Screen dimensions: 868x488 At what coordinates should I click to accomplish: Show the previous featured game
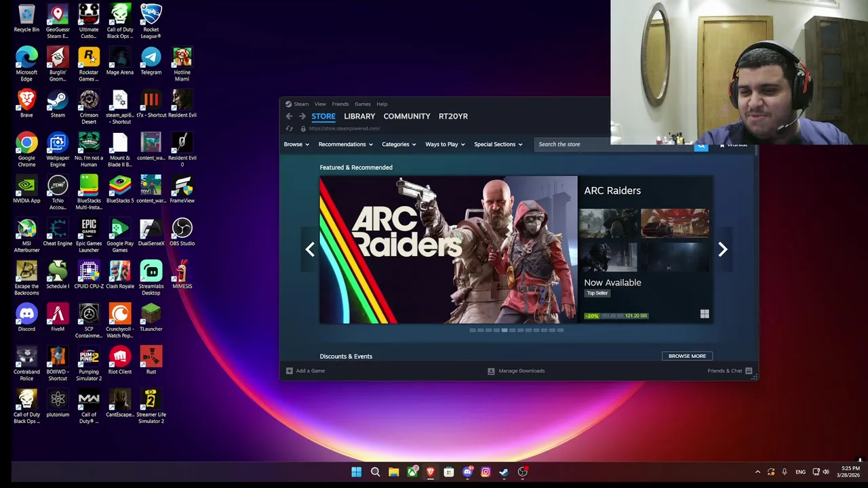[x=310, y=249]
